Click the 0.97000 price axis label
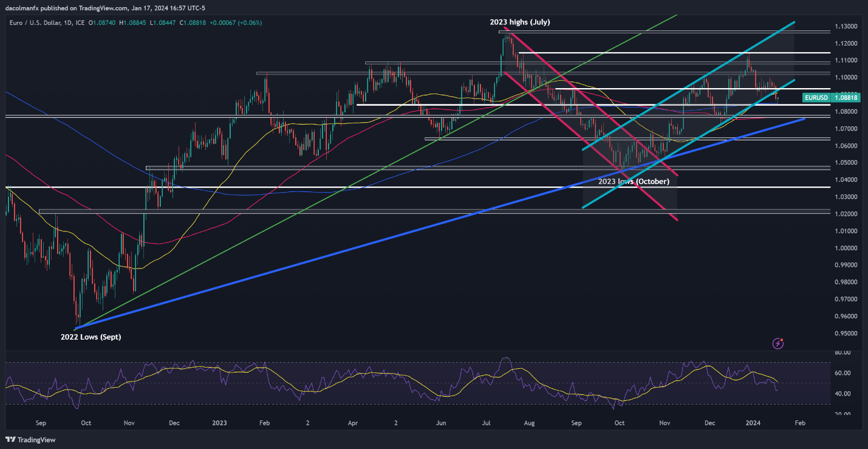Screen dimensions: 868x449 pos(845,299)
